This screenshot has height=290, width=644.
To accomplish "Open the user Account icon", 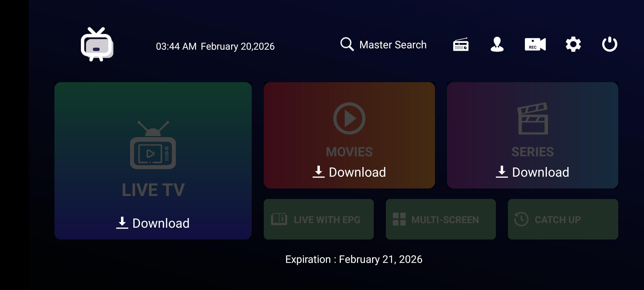I will [x=498, y=45].
